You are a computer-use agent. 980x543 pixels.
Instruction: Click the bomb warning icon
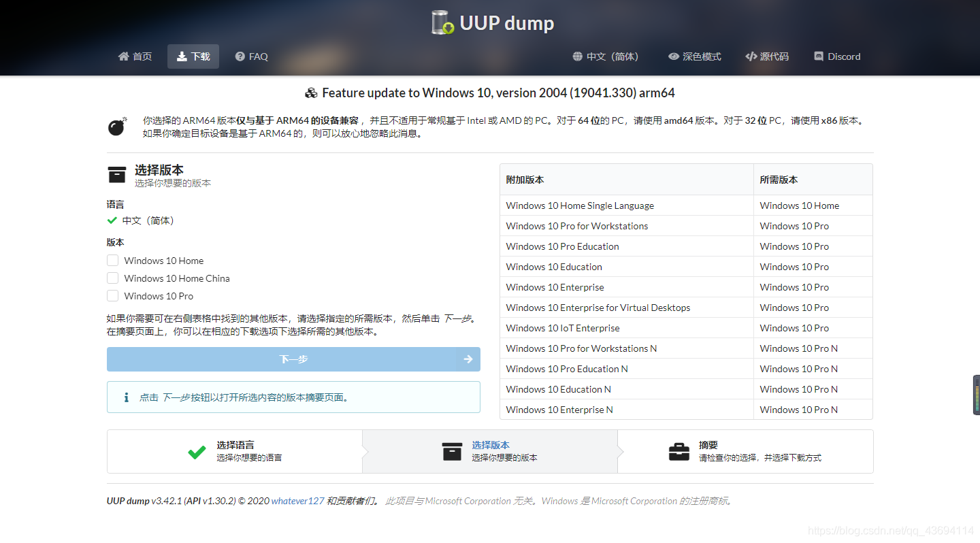click(x=118, y=126)
